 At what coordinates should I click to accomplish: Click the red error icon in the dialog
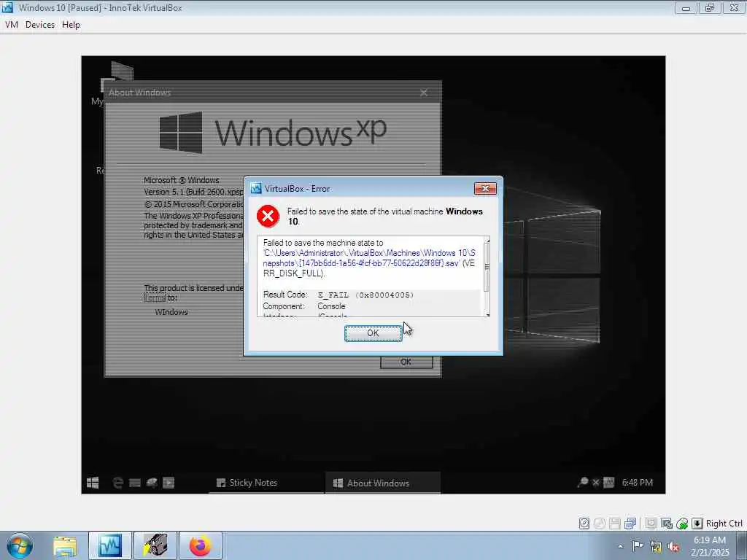click(268, 217)
